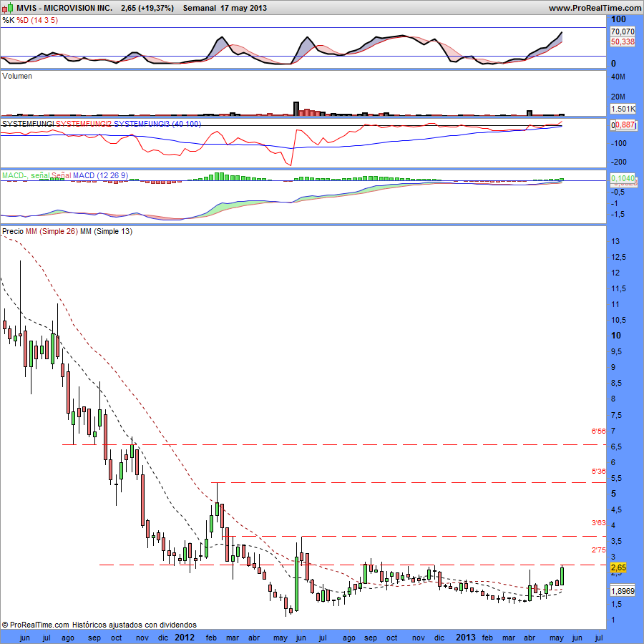Open the www.ProRealTime.com link
The width and height of the screenshot is (644, 644).
click(595, 8)
